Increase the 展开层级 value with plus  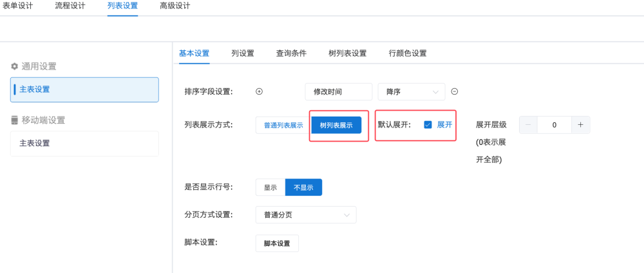(580, 125)
